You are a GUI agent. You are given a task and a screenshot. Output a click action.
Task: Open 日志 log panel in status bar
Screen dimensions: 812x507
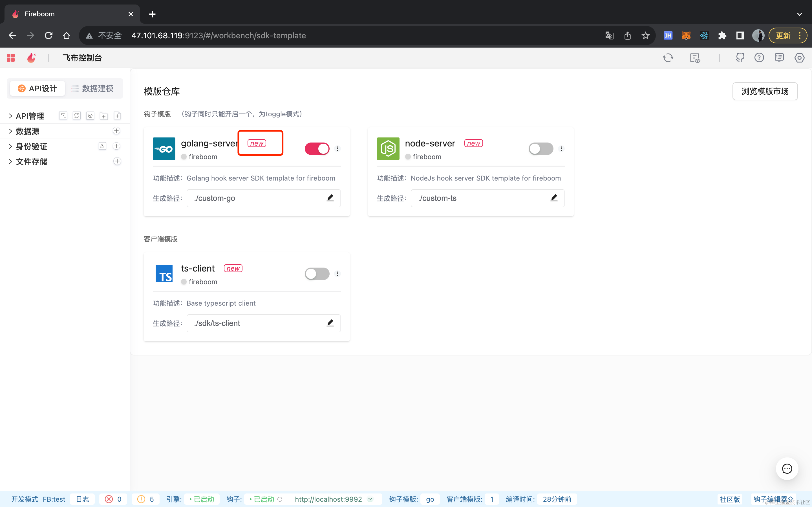tap(82, 499)
